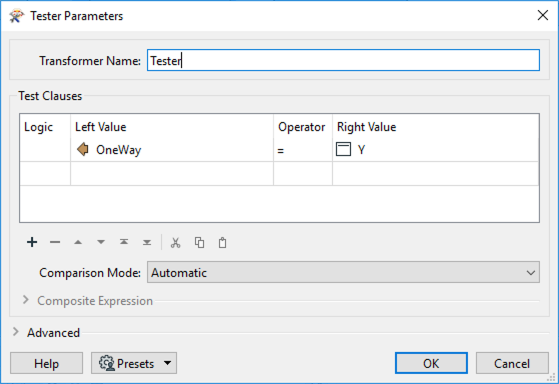The width and height of the screenshot is (559, 384).
Task: Click the minus icon to remove a clause
Action: tap(55, 242)
